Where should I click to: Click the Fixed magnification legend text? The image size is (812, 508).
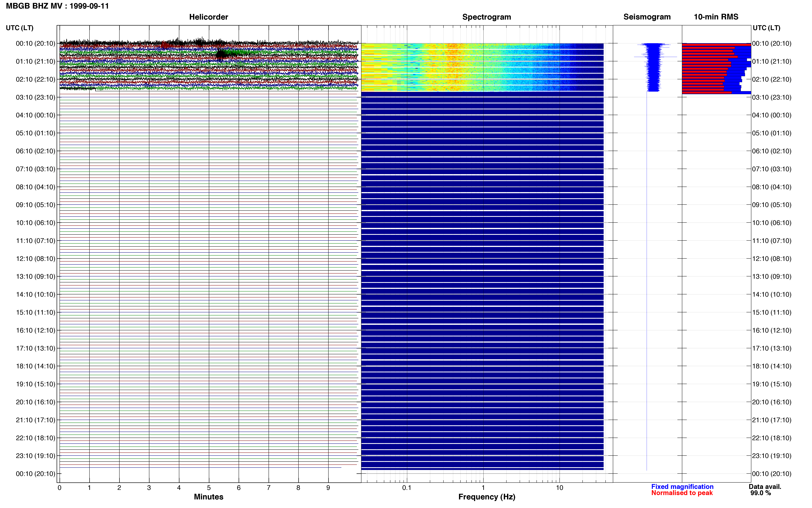682,486
